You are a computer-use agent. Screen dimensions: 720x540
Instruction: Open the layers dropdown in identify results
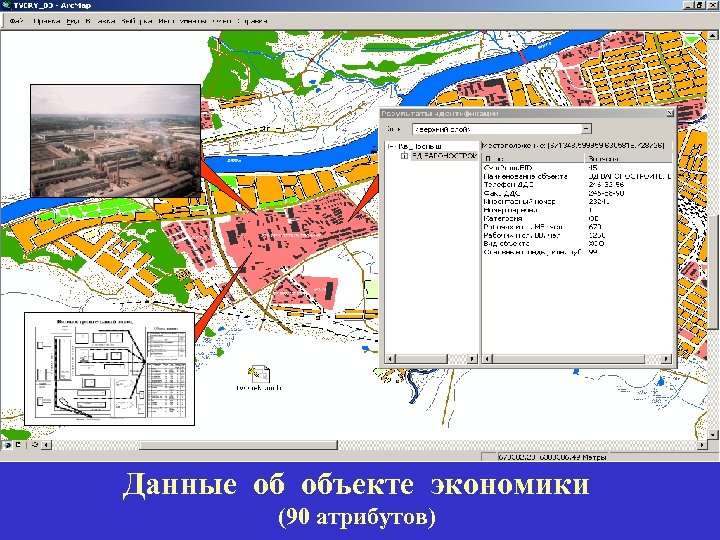click(586, 129)
